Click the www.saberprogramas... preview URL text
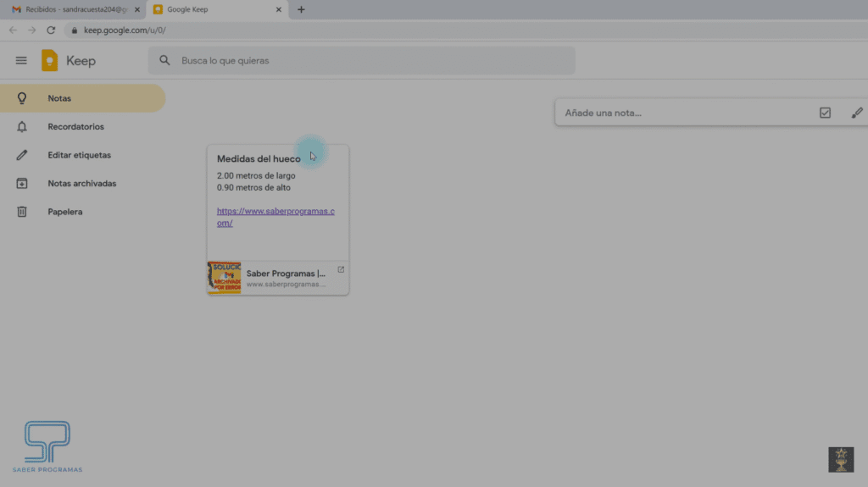The image size is (868, 487). coord(286,285)
